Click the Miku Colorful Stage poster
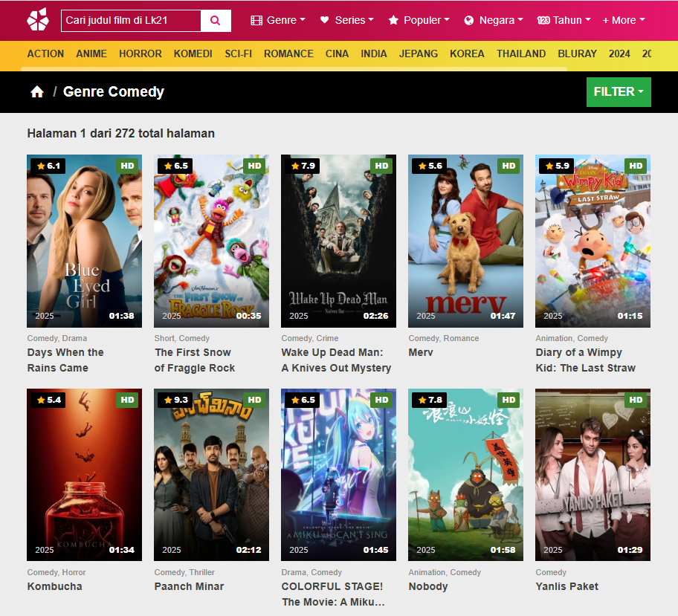Image resolution: width=678 pixels, height=616 pixels. click(x=338, y=475)
